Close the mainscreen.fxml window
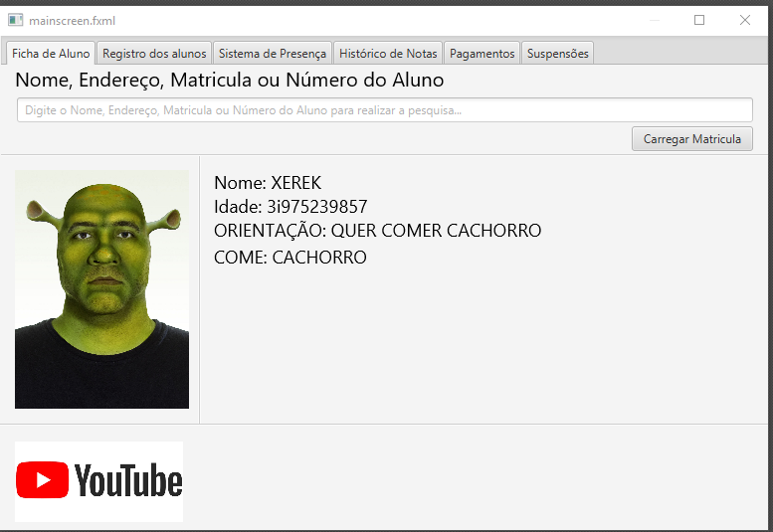This screenshot has height=532, width=773. pos(745,20)
